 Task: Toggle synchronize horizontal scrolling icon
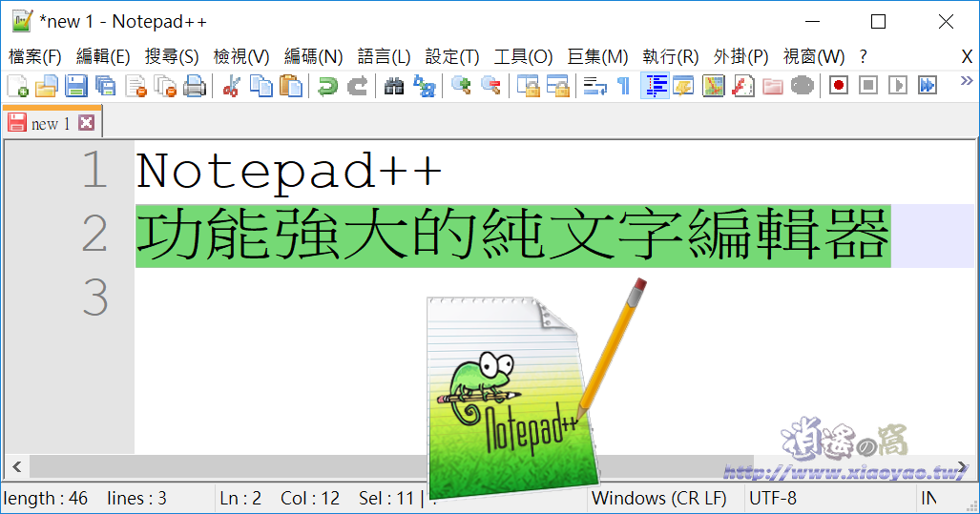pyautogui.click(x=558, y=86)
